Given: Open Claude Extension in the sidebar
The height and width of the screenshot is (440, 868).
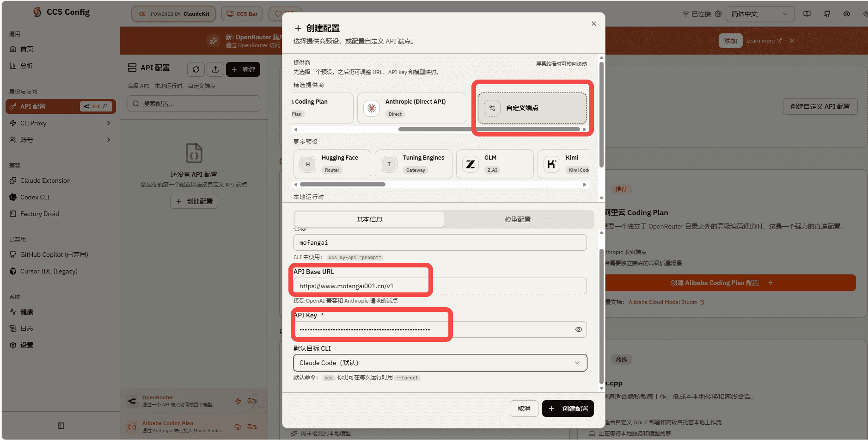Looking at the screenshot, I should [x=60, y=180].
